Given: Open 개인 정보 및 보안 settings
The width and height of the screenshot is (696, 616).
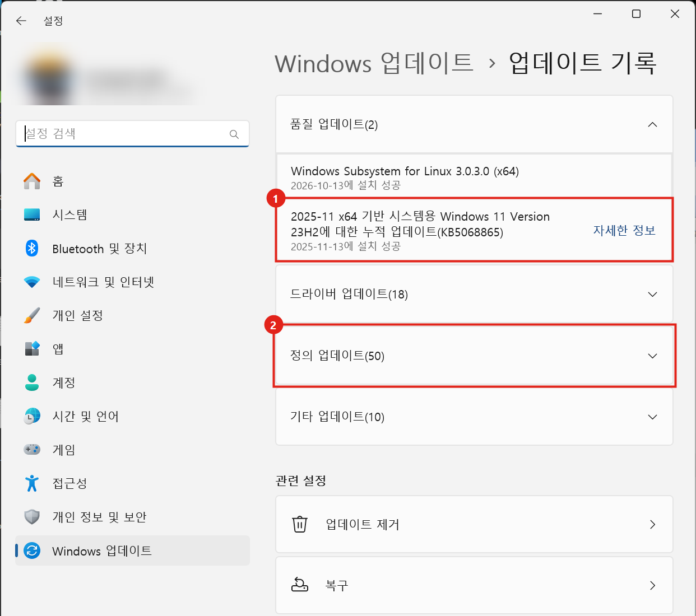Looking at the screenshot, I should [x=132, y=517].
